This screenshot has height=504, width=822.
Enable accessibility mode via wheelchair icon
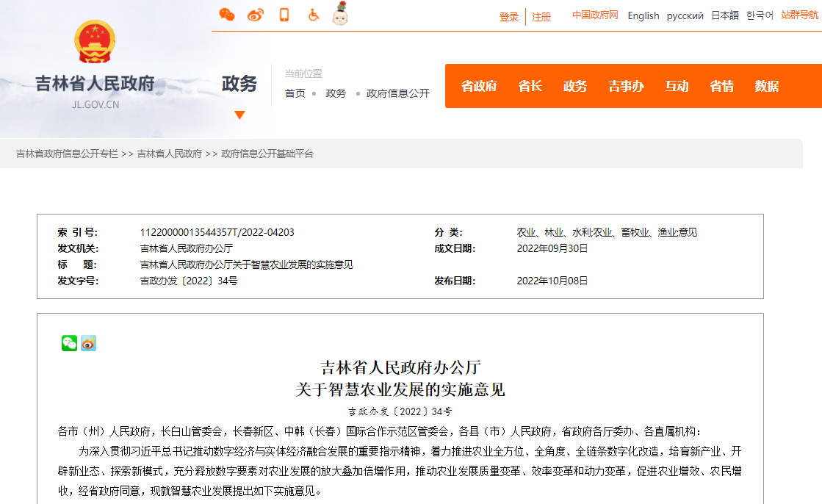point(314,15)
